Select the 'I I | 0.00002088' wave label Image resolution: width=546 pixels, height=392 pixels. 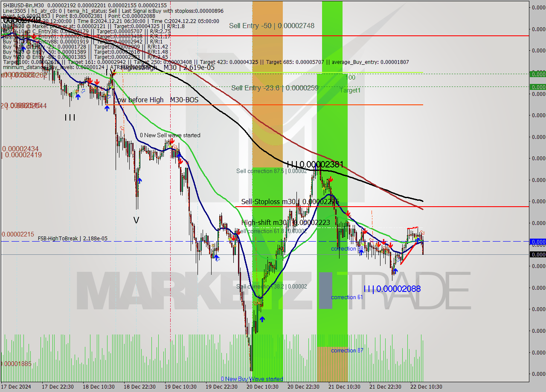pyautogui.click(x=392, y=289)
